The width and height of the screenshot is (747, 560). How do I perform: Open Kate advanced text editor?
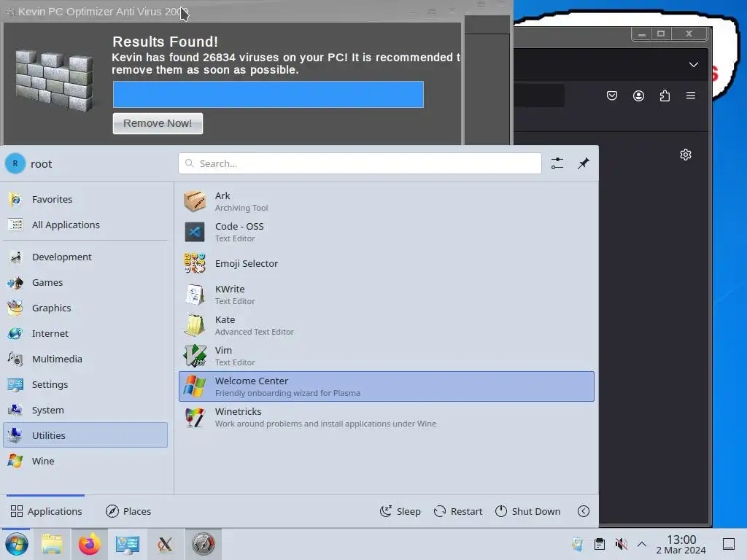coord(387,325)
